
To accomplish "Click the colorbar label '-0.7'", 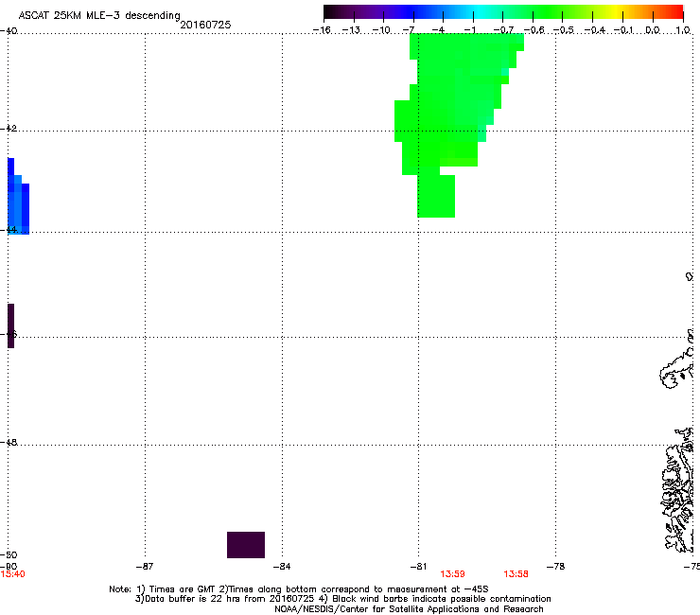I will point(503,30).
